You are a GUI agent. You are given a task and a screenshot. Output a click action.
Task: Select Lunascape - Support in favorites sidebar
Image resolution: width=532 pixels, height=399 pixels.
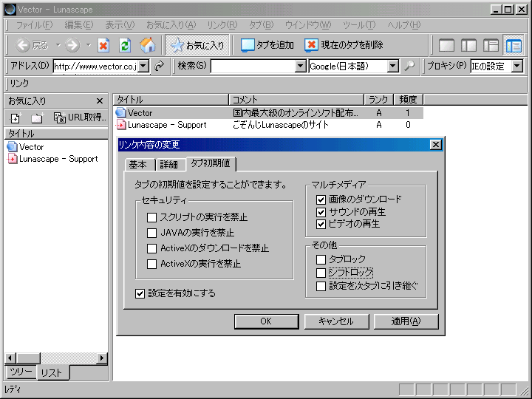(52, 159)
